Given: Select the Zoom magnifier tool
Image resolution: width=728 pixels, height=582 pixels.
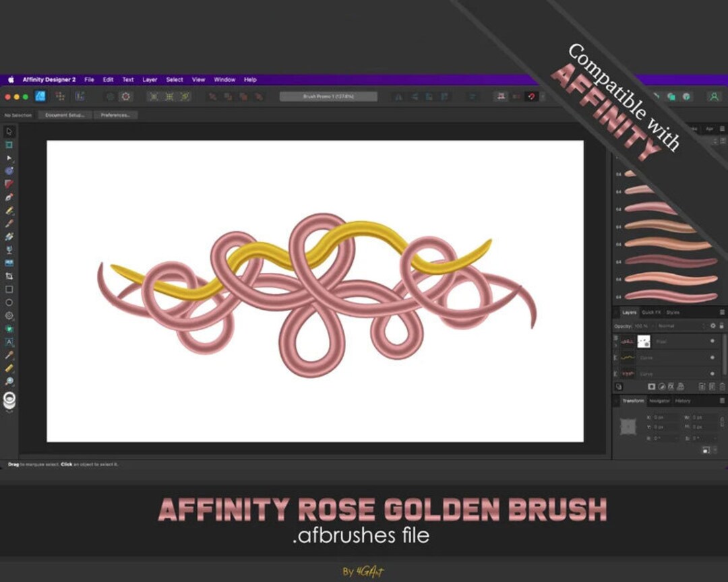Looking at the screenshot, I should [x=9, y=381].
